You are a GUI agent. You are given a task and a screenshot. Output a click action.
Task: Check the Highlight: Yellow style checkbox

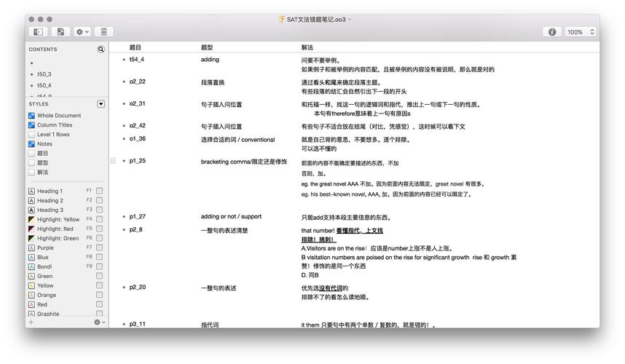(100, 219)
